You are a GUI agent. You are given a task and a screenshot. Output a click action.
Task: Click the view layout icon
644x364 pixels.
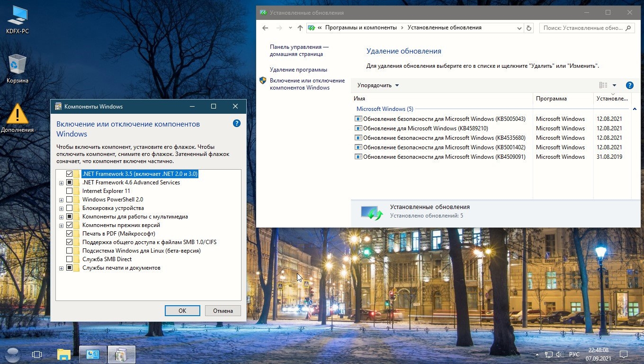[x=603, y=85]
